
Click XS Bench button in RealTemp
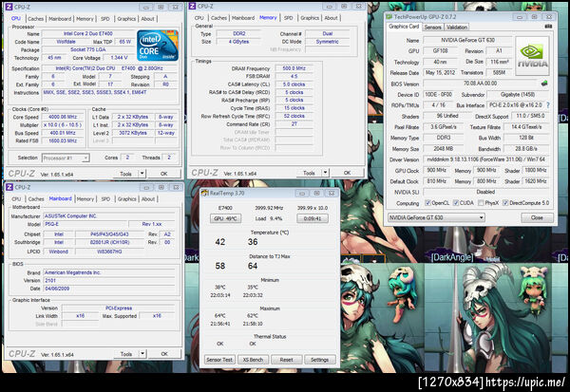pyautogui.click(x=253, y=360)
